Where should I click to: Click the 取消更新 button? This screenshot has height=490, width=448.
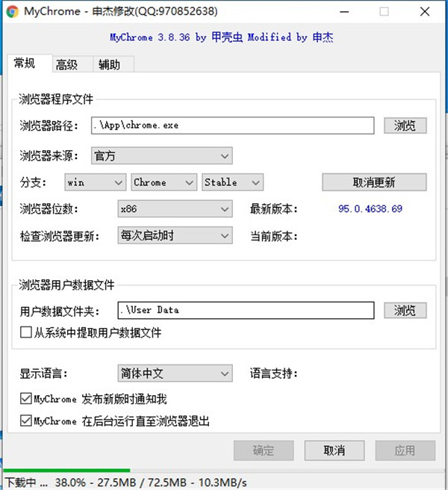coord(374,182)
